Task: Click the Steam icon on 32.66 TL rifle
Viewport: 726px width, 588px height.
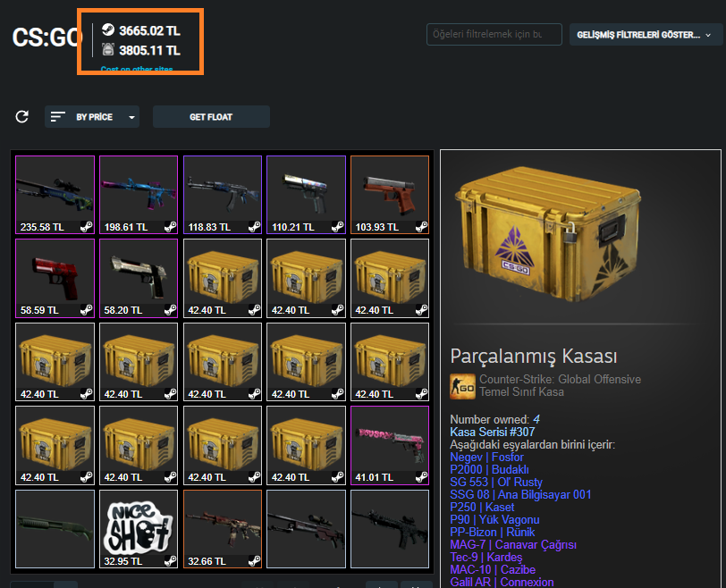Action: (x=254, y=561)
